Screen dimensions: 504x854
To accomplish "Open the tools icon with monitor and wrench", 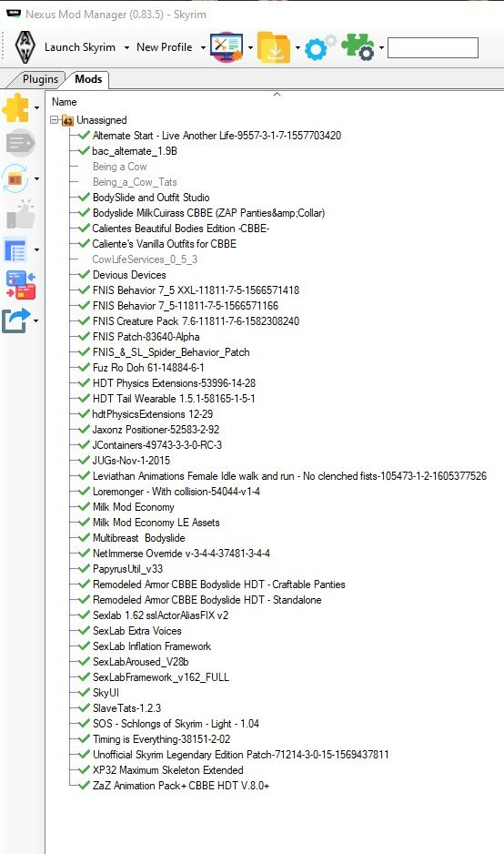I will tap(227, 46).
